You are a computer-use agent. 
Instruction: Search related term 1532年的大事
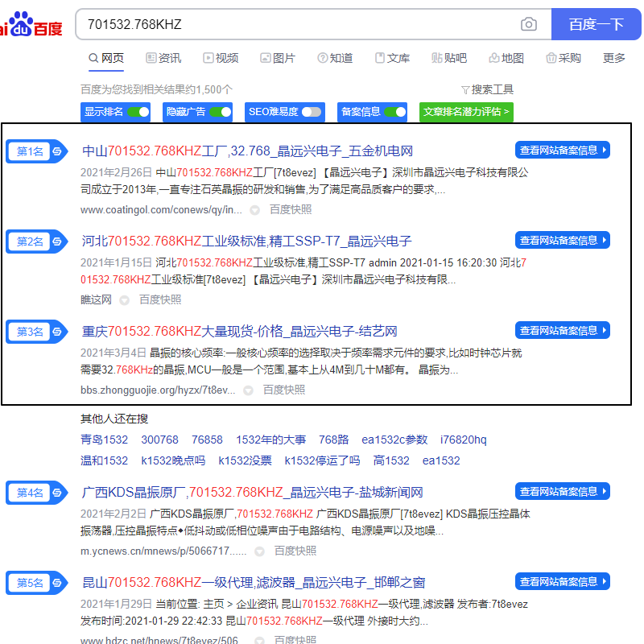270,440
